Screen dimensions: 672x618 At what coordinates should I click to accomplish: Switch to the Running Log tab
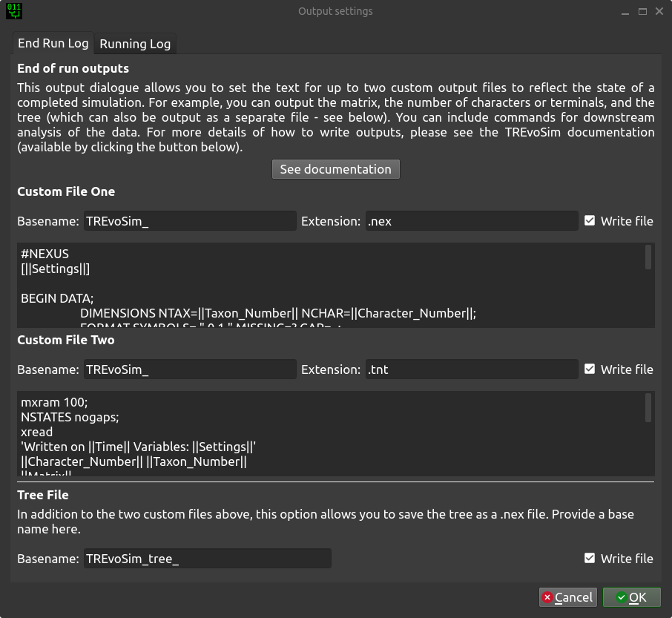pyautogui.click(x=135, y=44)
